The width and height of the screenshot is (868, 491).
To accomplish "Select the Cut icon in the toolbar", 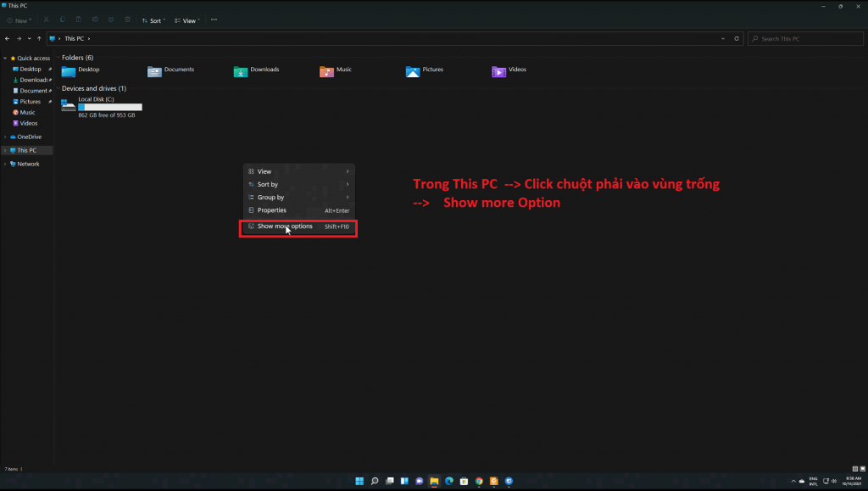I will 46,20.
